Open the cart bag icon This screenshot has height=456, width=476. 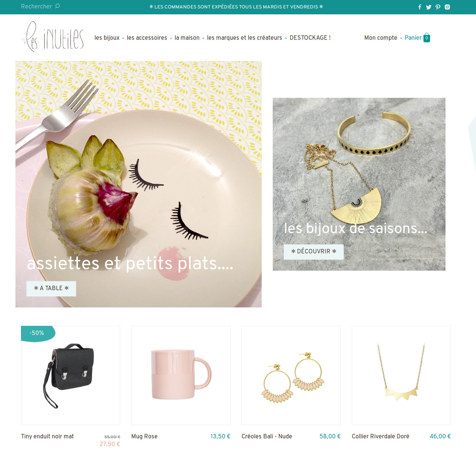pyautogui.click(x=427, y=38)
